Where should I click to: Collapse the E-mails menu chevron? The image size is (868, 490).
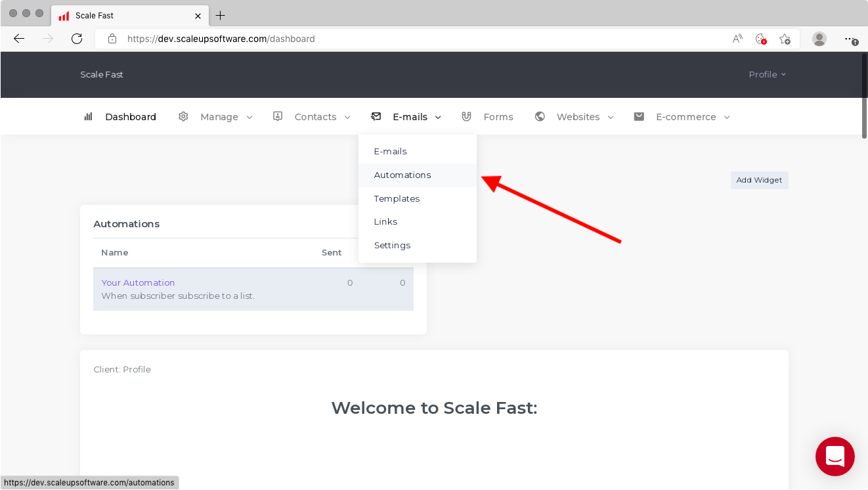[438, 118]
